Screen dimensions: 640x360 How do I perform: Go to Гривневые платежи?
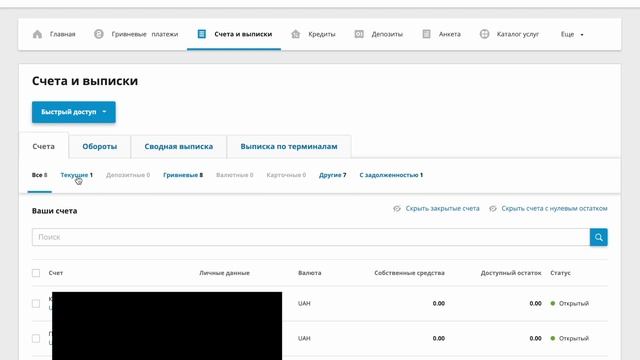144,34
